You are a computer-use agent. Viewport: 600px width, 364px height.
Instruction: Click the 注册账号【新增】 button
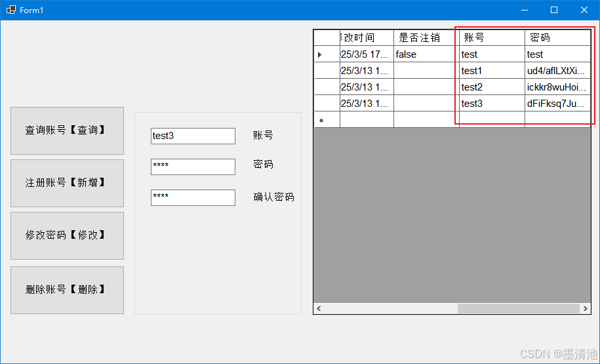click(68, 184)
